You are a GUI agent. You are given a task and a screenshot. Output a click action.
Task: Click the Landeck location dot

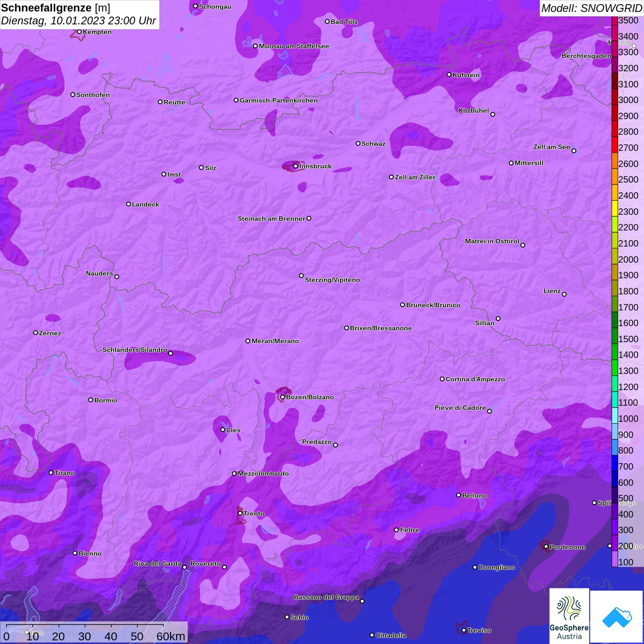click(128, 204)
